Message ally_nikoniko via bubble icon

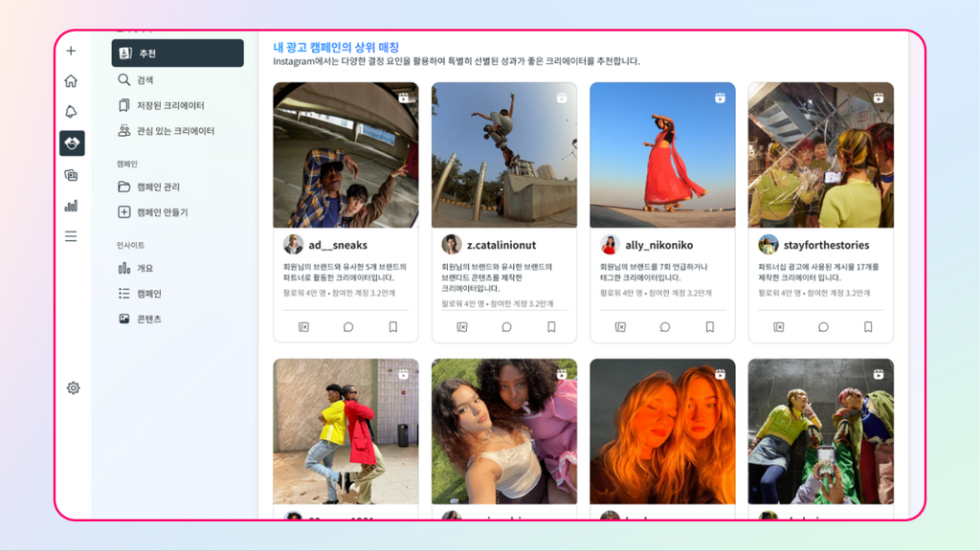(x=665, y=327)
